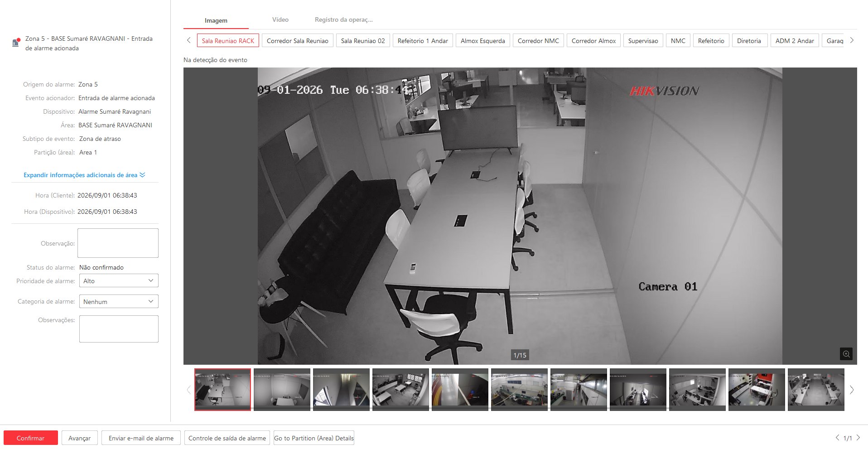Open the fourth camera thumbnail

point(400,390)
